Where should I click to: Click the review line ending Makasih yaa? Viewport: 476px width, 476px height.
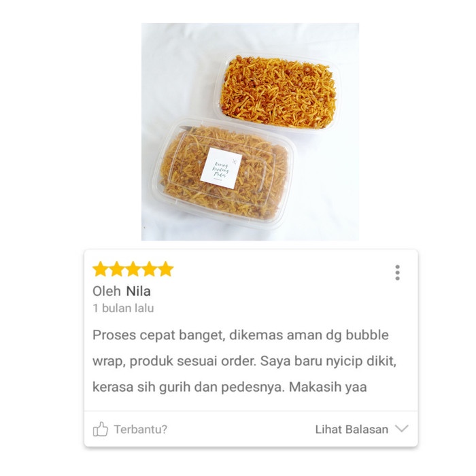230,387
